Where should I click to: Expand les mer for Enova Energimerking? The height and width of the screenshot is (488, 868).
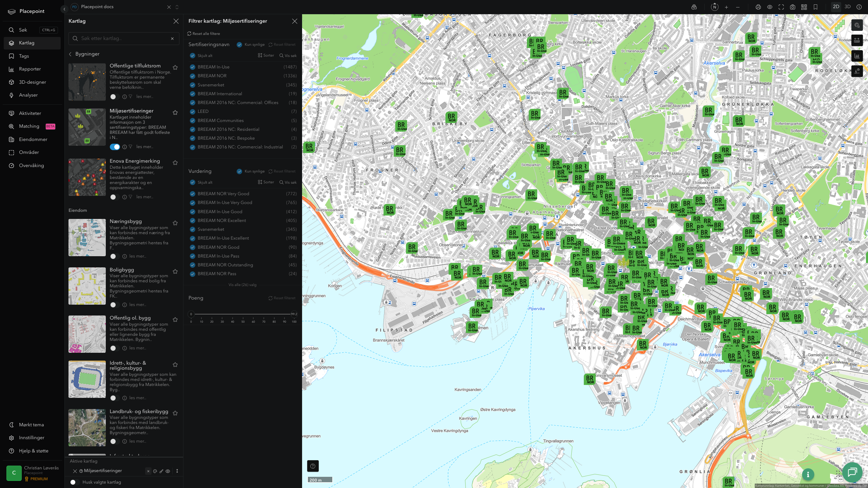pyautogui.click(x=145, y=197)
